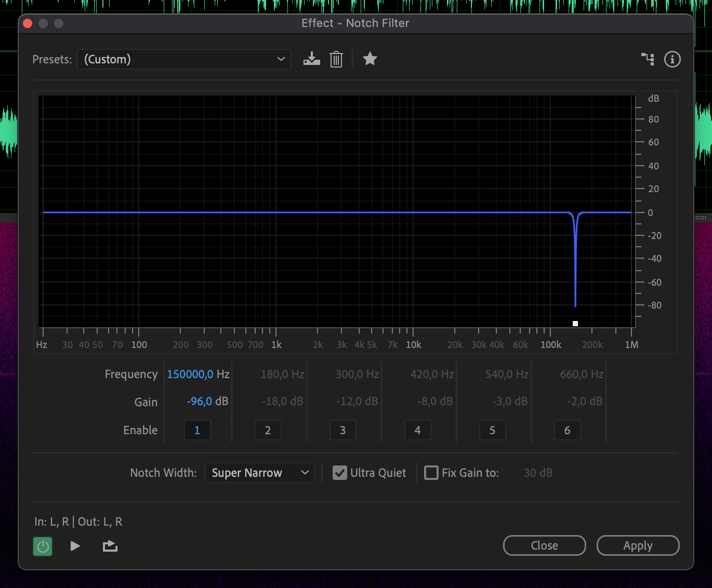Select -12,0 dB gain field

[357, 402]
